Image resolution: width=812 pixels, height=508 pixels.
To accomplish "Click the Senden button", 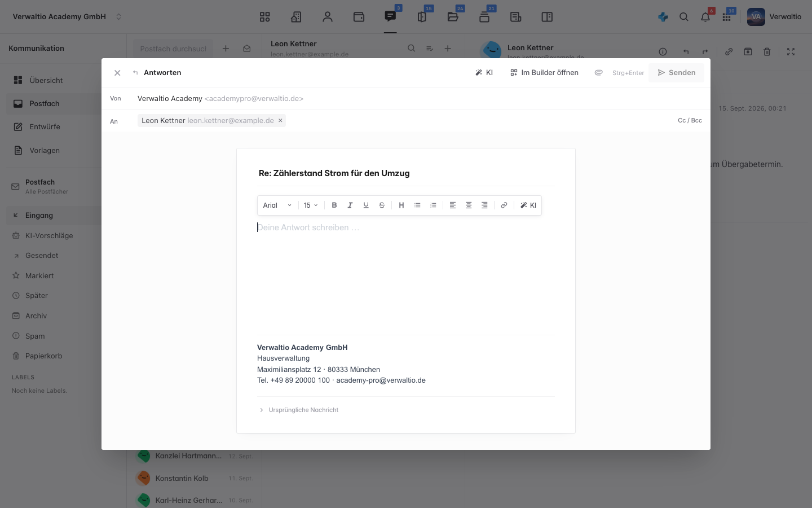I will coord(676,73).
